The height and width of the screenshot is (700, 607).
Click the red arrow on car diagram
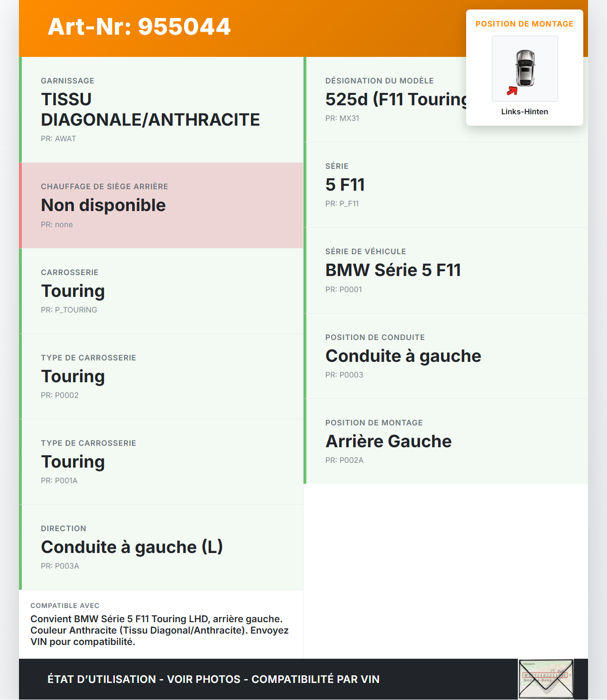coord(512,91)
